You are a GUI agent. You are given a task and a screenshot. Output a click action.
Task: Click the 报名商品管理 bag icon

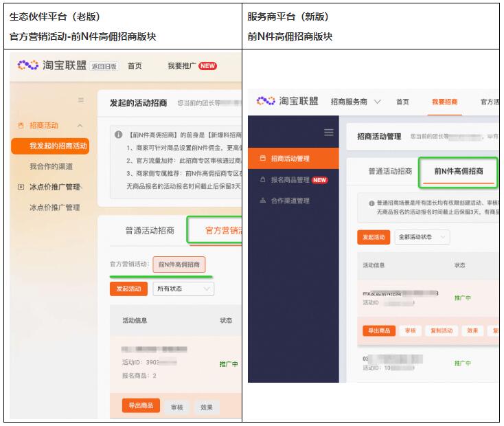coord(262,179)
